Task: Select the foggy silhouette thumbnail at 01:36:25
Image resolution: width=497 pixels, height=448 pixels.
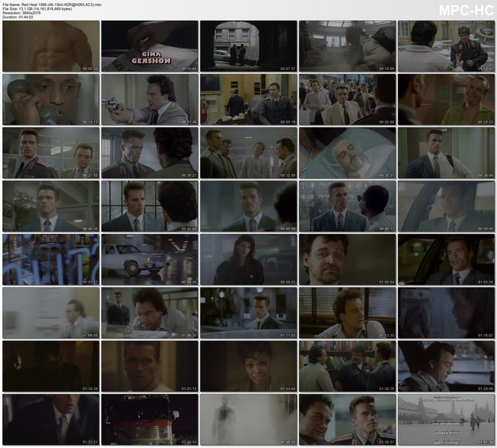Action: click(x=248, y=419)
